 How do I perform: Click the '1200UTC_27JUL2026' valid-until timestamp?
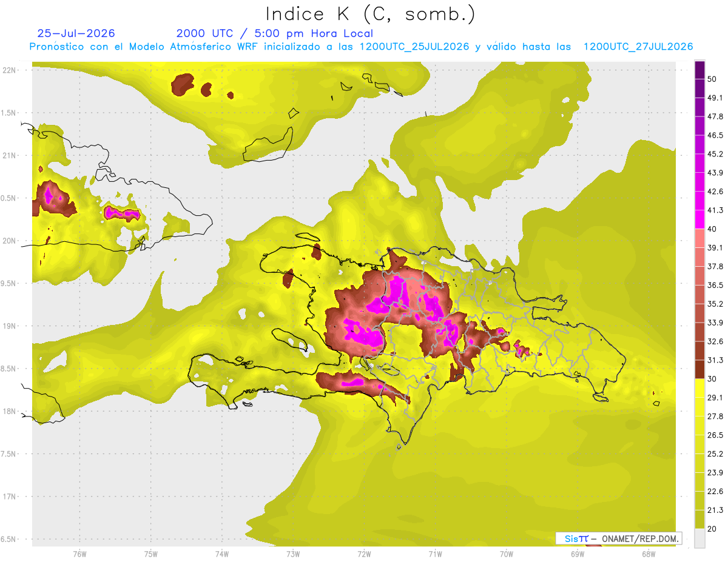[638, 47]
